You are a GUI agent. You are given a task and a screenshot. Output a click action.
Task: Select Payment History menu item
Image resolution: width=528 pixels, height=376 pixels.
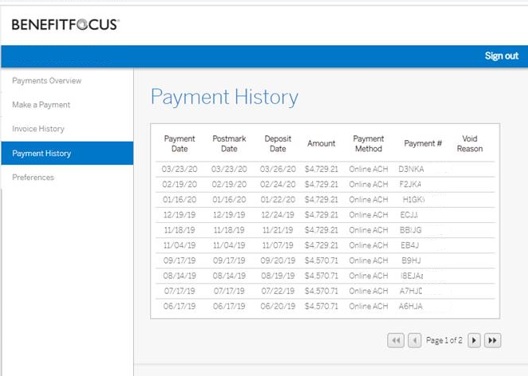(x=67, y=153)
